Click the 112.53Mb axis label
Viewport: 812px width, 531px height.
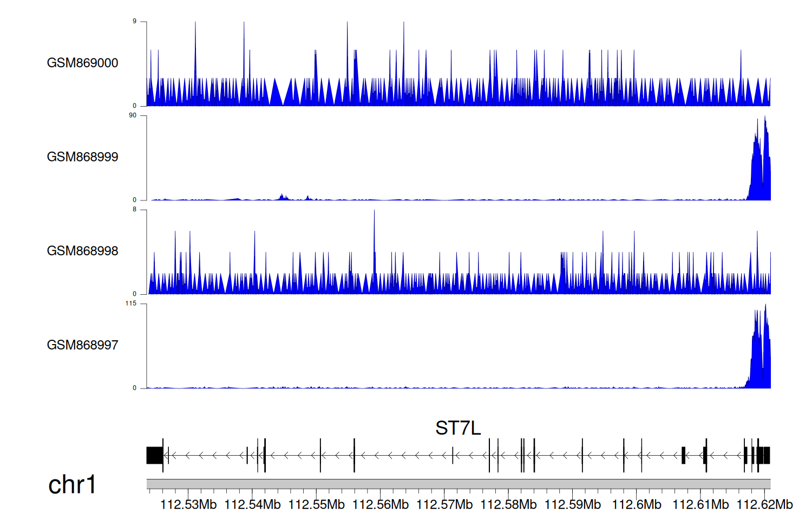tap(188, 505)
